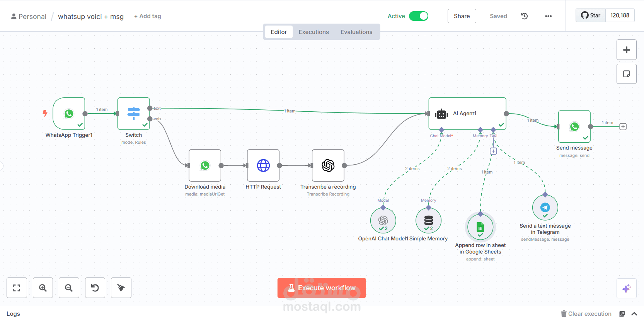Open the Send text message Telegram node

pos(545,208)
